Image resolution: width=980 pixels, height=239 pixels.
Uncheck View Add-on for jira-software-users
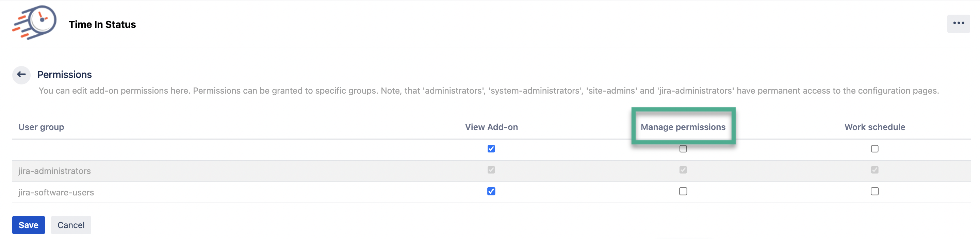coord(491,191)
